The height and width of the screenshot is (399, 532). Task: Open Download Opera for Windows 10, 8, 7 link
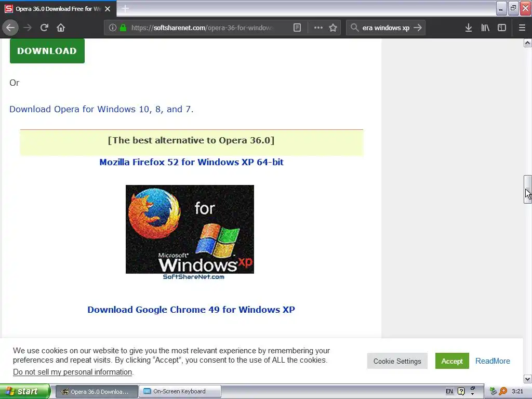[101, 109]
